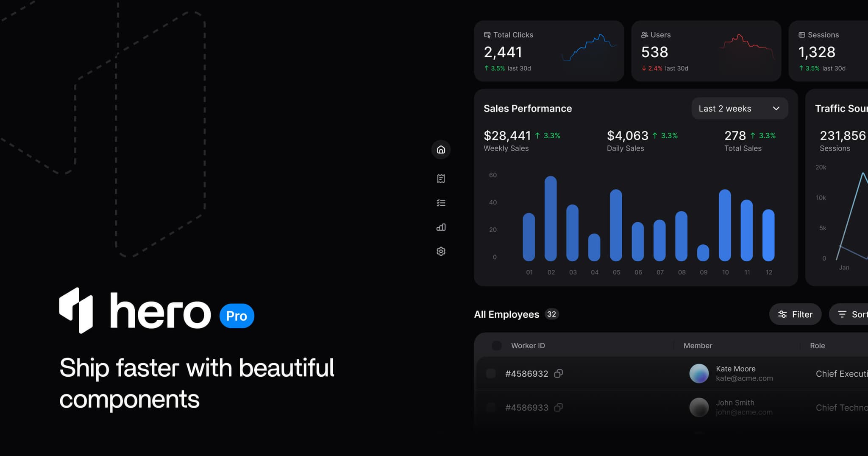Screen dimensions: 868x456
Task: Click the Filter button
Action: pyautogui.click(x=795, y=314)
